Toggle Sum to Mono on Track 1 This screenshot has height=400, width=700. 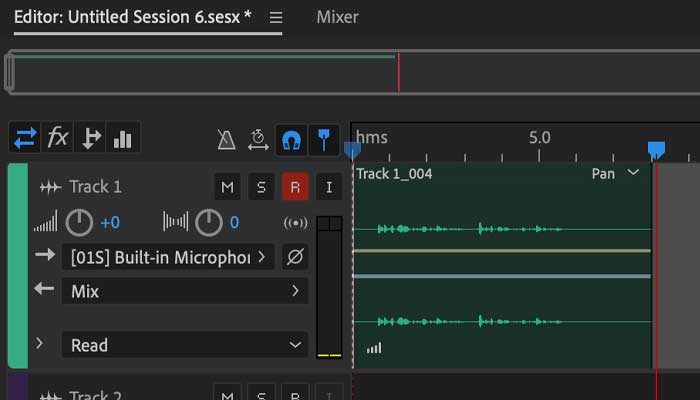tap(296, 223)
